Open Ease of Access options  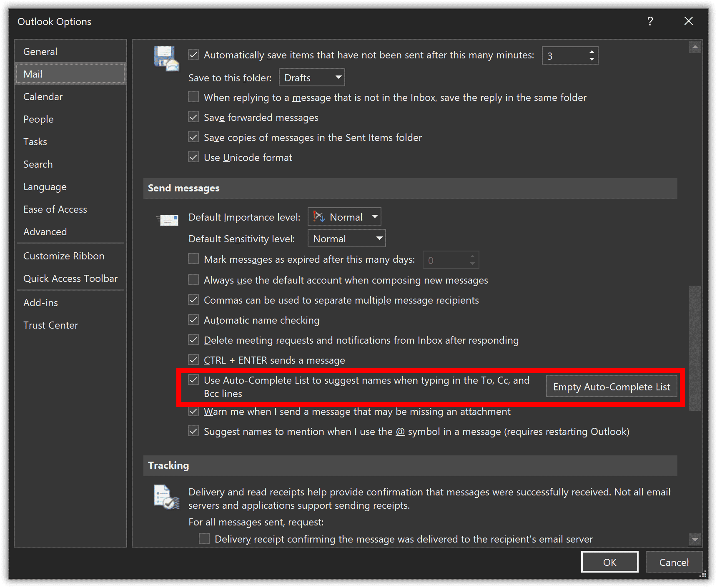[70, 209]
